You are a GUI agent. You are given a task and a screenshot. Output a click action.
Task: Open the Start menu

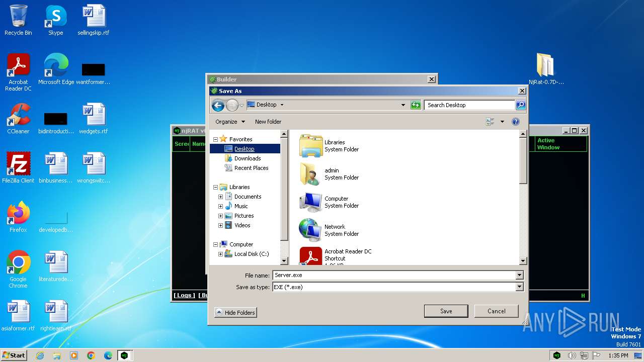(14, 355)
